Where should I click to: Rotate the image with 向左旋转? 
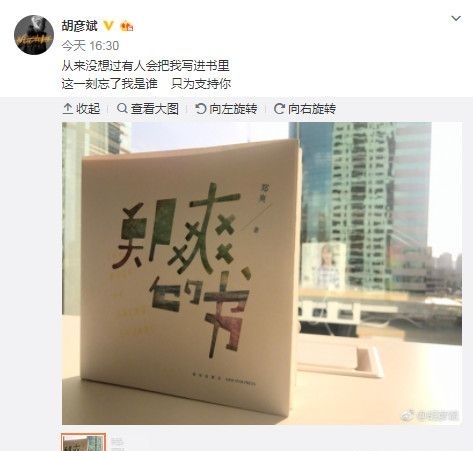226,109
